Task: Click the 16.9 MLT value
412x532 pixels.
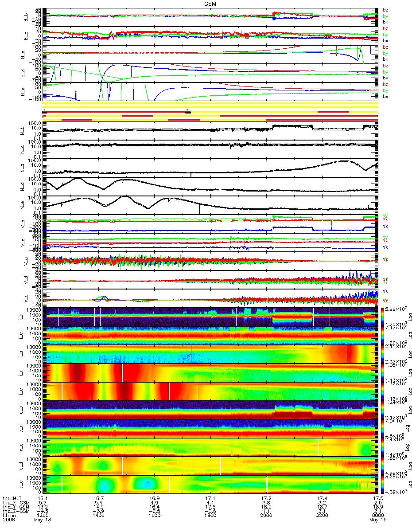Action: tap(155, 498)
